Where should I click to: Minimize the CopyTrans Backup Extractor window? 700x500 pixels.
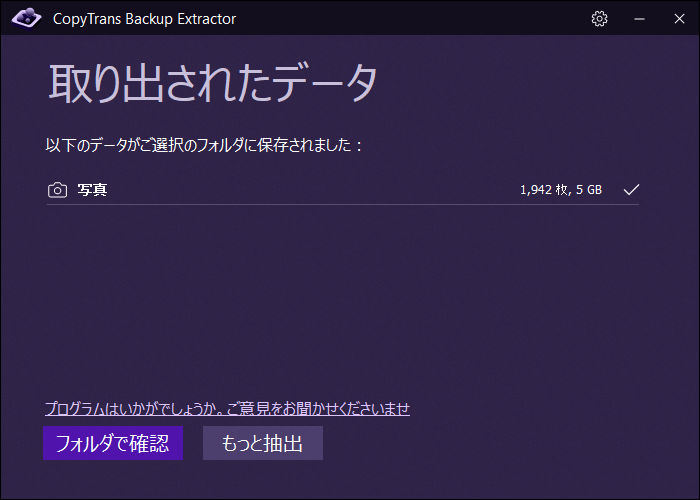(639, 19)
